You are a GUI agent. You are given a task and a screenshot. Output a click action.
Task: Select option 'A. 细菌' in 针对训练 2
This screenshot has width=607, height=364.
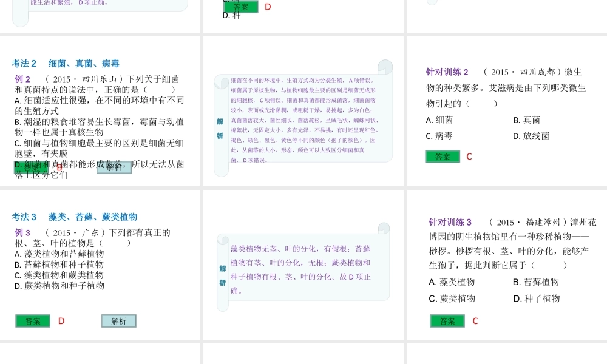[439, 120]
